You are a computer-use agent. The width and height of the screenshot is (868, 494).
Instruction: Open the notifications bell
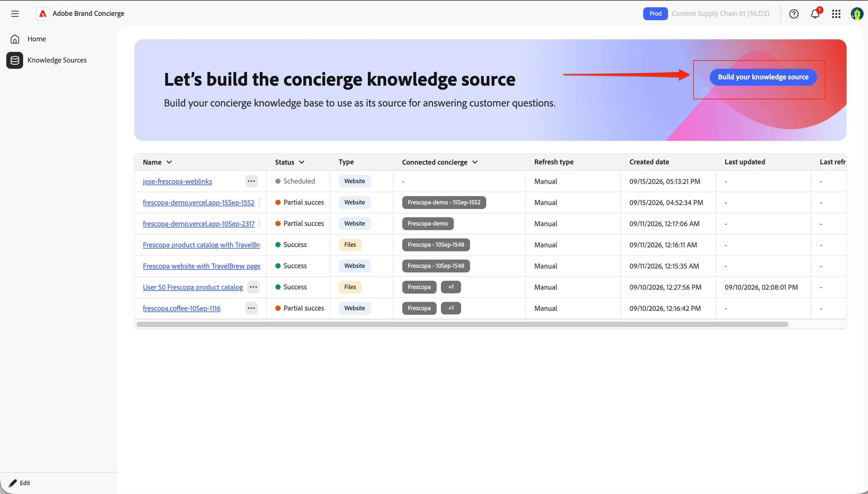pos(815,14)
